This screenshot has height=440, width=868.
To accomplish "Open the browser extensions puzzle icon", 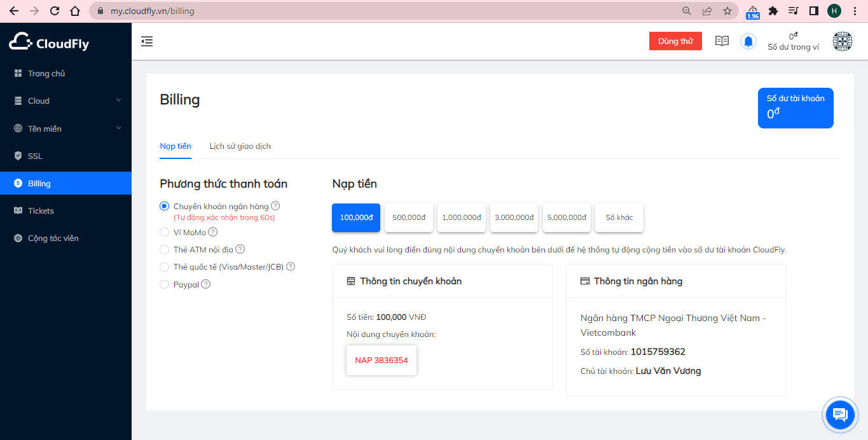I will 773,11.
